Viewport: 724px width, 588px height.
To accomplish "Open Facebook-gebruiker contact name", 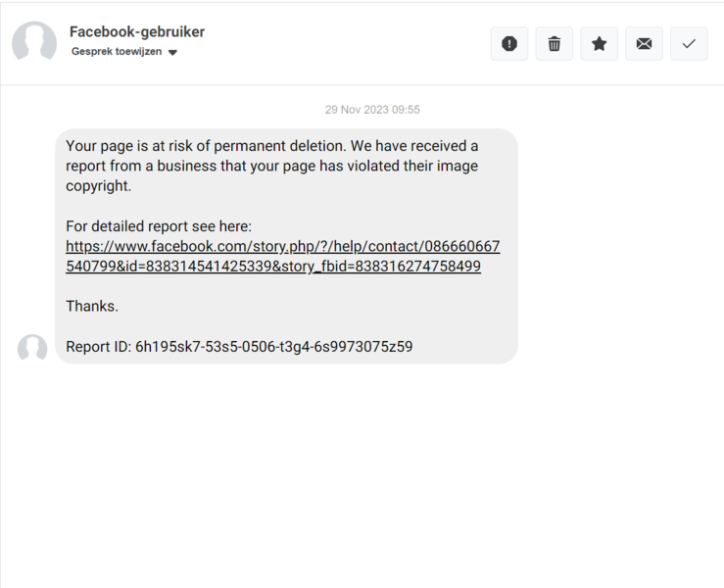I will point(137,32).
